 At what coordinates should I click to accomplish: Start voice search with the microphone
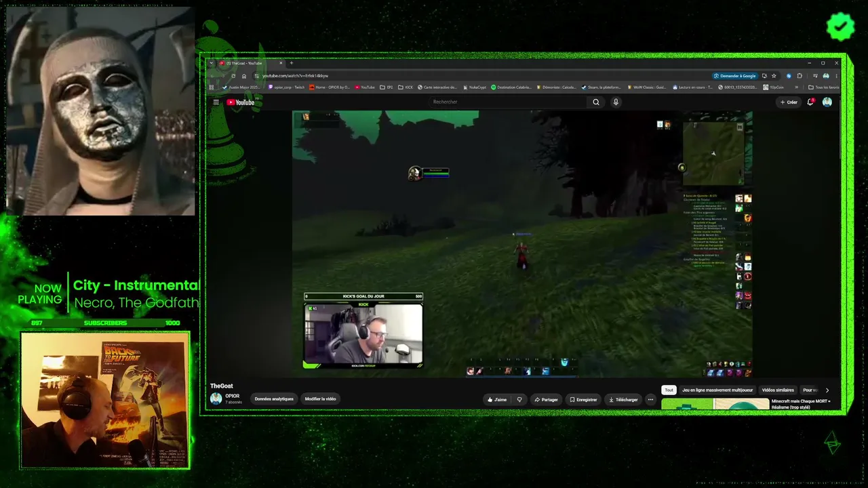pyautogui.click(x=616, y=102)
